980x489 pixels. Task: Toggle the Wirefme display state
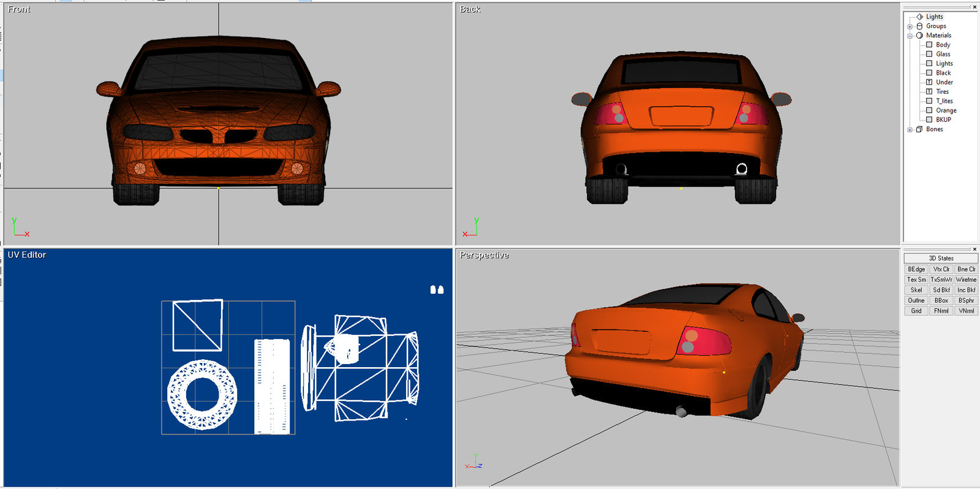(x=967, y=280)
